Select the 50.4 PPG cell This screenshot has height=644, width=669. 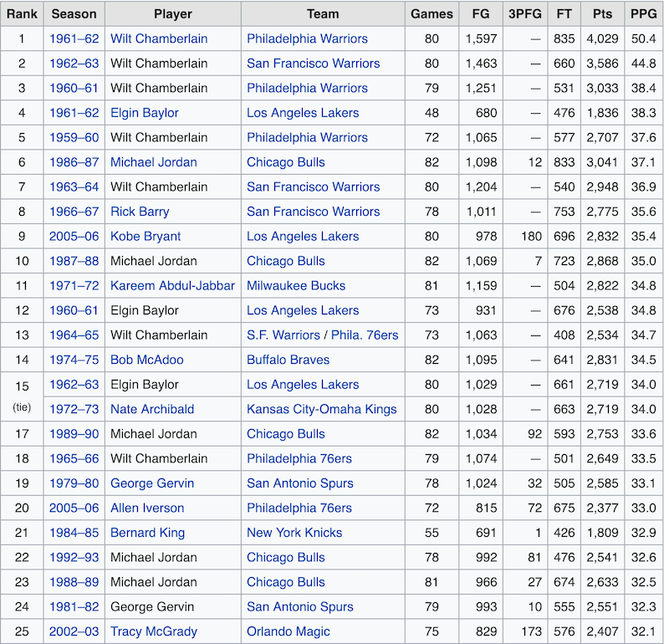[x=644, y=38]
